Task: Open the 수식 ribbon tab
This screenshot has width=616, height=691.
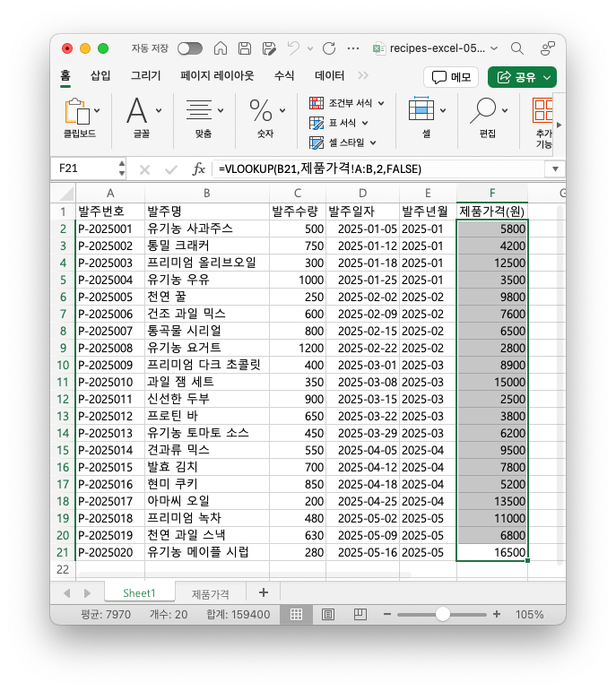Action: click(x=284, y=76)
